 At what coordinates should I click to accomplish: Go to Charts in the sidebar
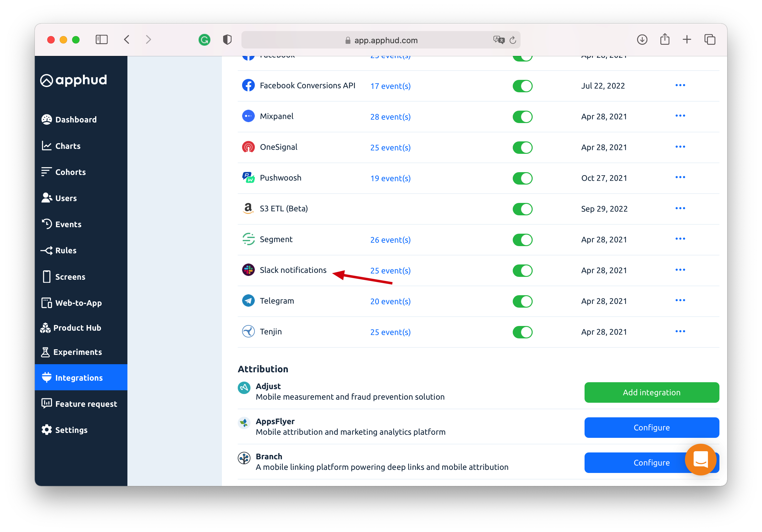pos(68,146)
